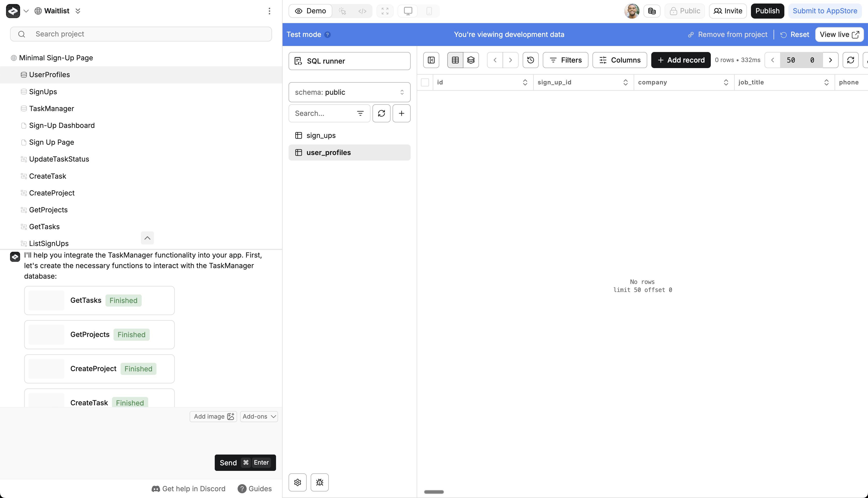Select the grid table view toggle
The width and height of the screenshot is (868, 498).
tap(455, 60)
